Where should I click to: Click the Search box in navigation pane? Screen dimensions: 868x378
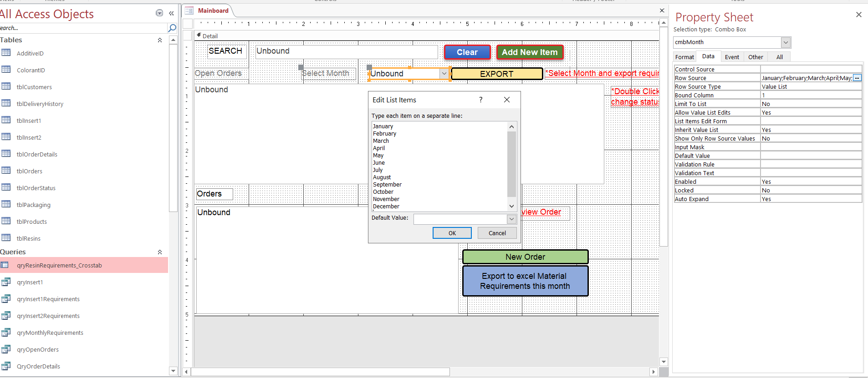pos(83,28)
